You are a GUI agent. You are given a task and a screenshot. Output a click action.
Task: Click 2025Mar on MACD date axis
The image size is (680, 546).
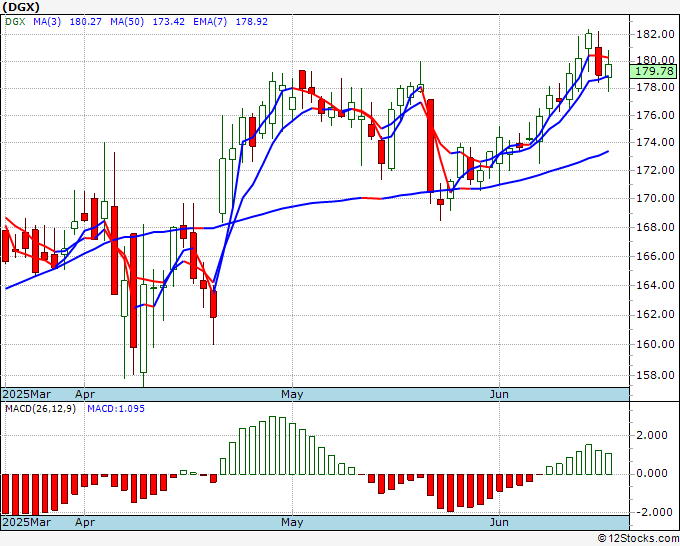pyautogui.click(x=27, y=522)
